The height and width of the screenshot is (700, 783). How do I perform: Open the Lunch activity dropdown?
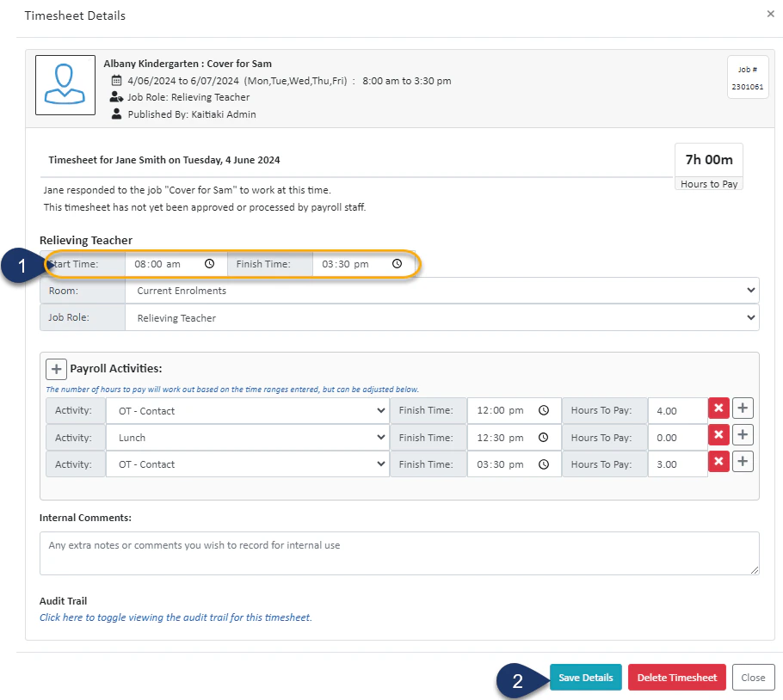pyautogui.click(x=248, y=438)
